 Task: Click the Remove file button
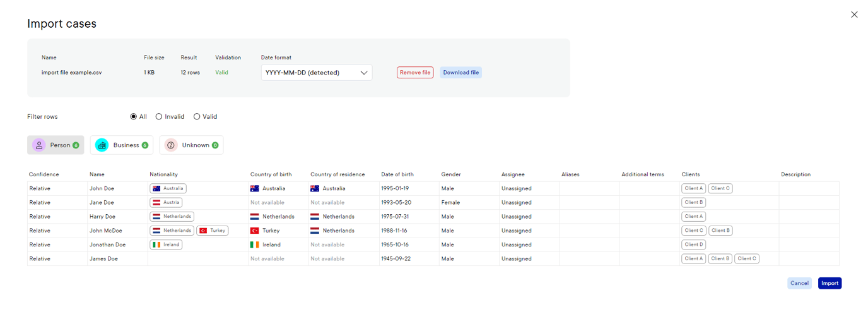point(415,73)
